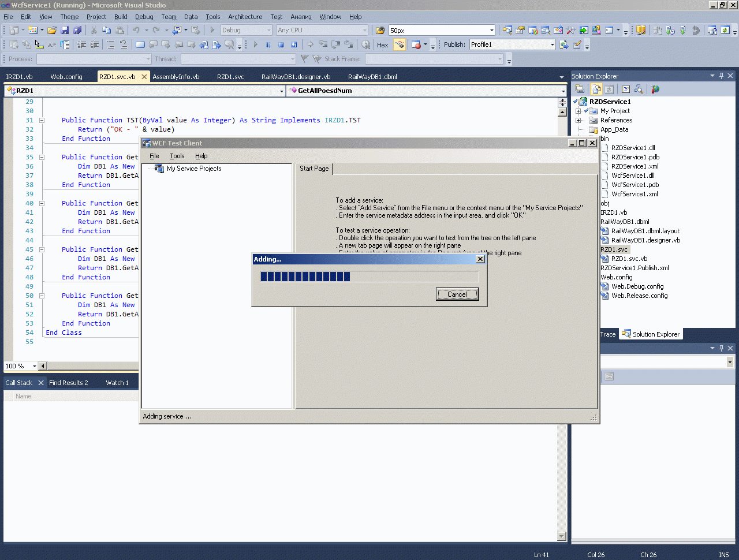Close the RZD1.svc.vb tab
739x560 pixels.
pos(144,77)
